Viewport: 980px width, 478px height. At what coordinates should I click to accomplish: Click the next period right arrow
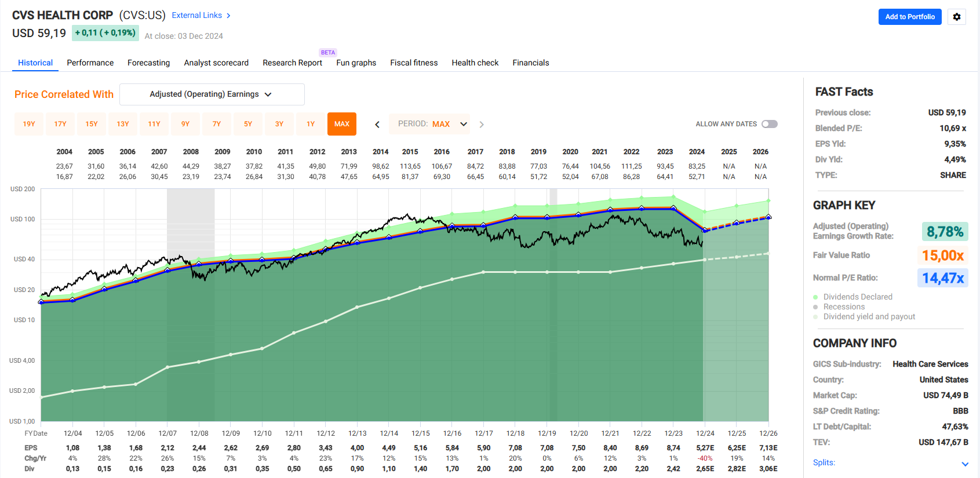[481, 124]
